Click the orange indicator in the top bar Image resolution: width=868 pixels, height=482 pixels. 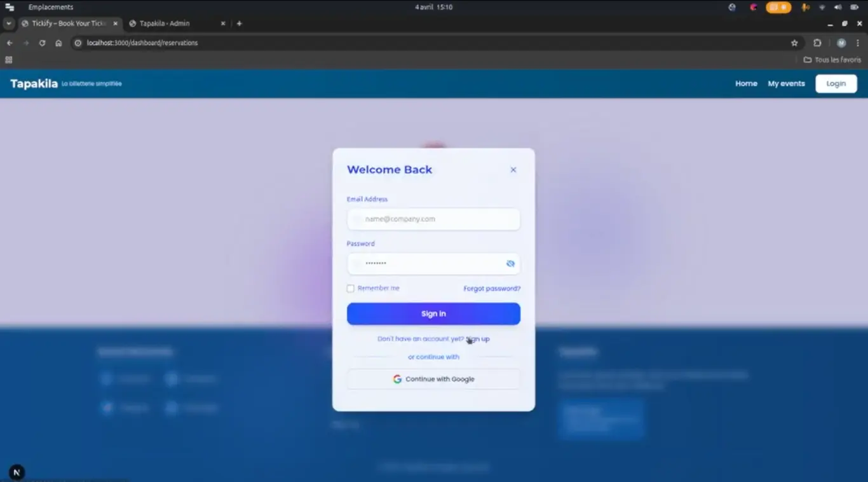coord(778,7)
